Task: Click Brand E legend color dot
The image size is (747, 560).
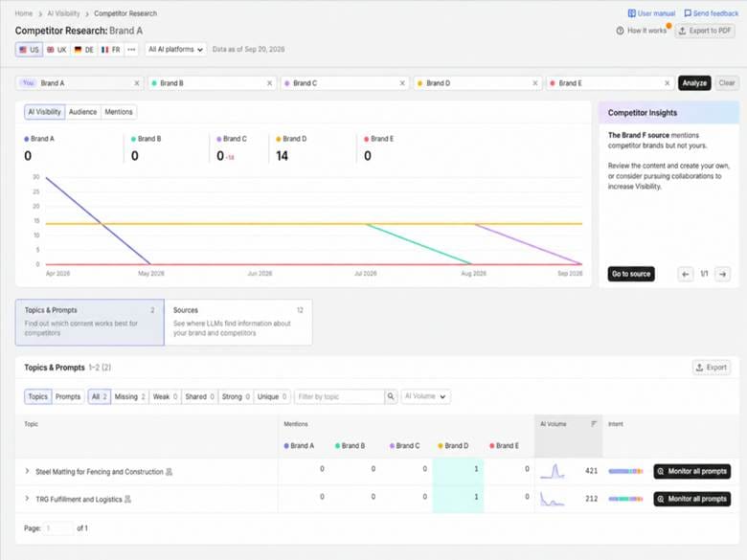Action: 367,139
